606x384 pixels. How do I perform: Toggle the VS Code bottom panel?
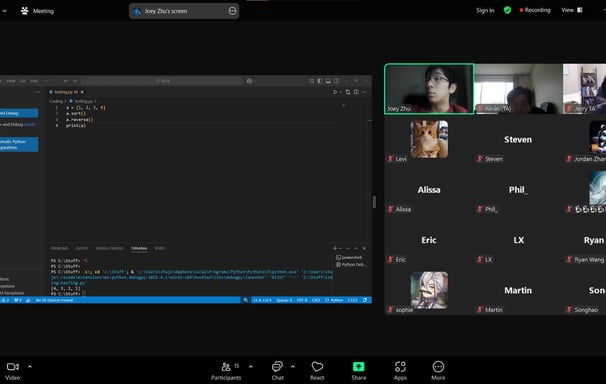328,81
